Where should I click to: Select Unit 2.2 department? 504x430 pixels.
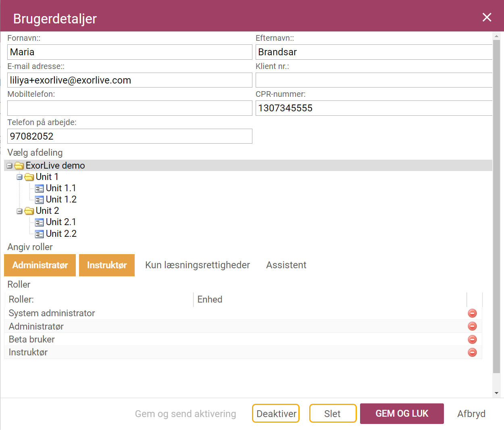pos(61,234)
